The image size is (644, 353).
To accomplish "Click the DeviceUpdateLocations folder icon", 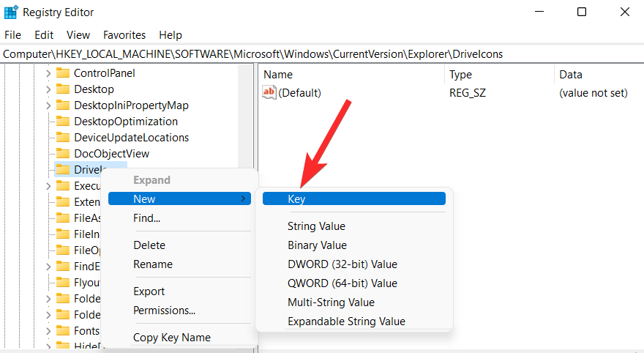I will 63,137.
